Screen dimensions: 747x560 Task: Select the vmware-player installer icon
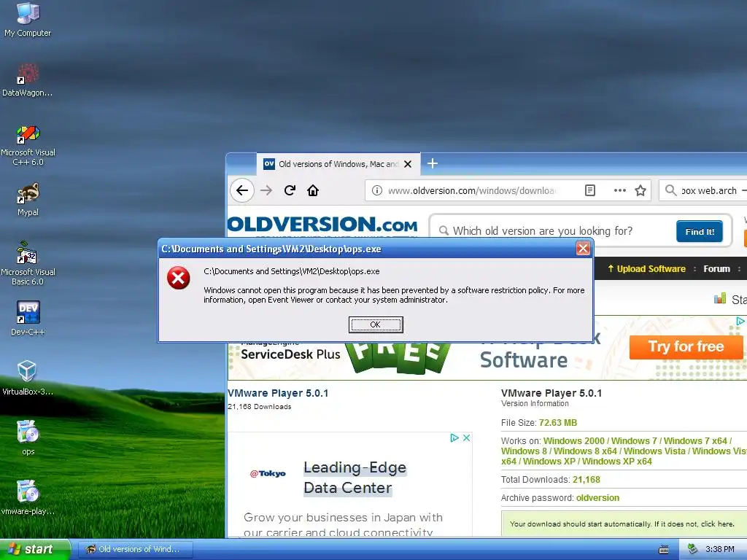coord(28,497)
